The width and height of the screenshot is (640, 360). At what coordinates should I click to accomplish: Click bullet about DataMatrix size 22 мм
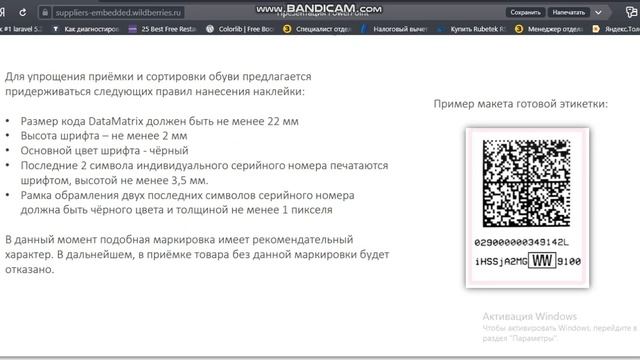click(x=160, y=121)
